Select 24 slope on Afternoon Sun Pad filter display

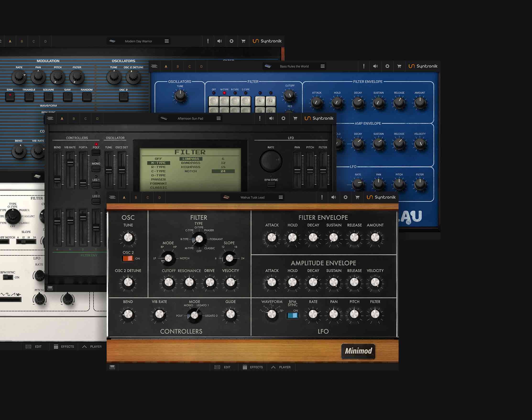(223, 171)
